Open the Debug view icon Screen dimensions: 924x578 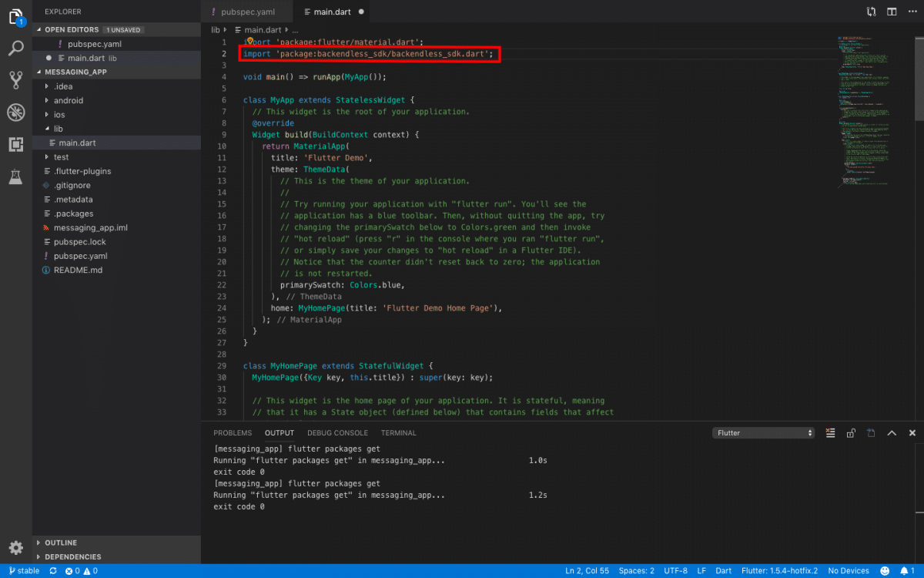[16, 113]
